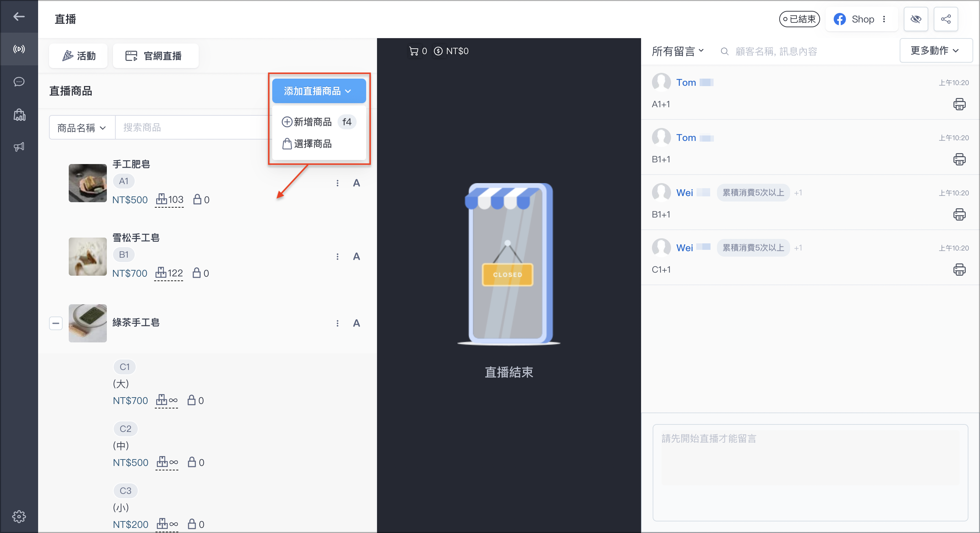Open the 商品名稱 search filter dropdown

(82, 128)
